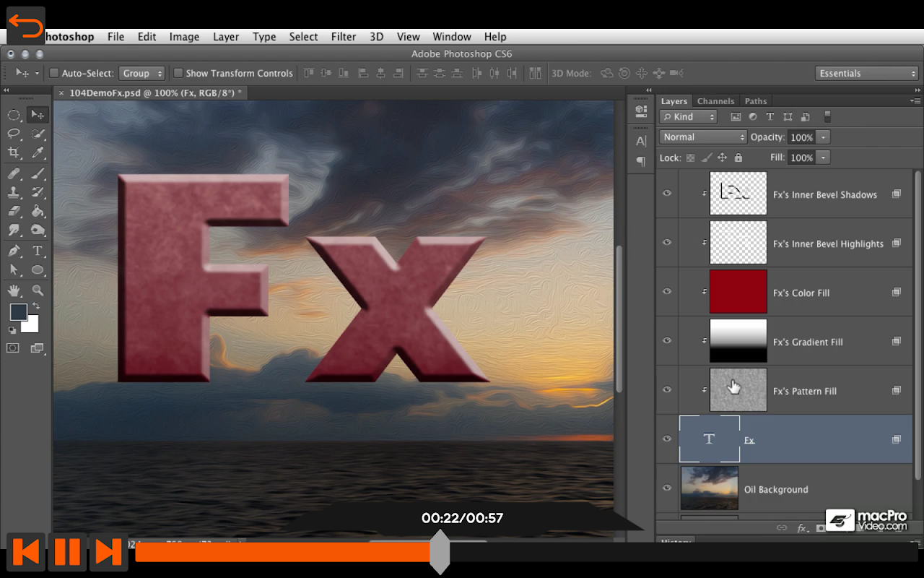Select the Zoom tool
This screenshot has width=924, height=578.
coord(38,290)
